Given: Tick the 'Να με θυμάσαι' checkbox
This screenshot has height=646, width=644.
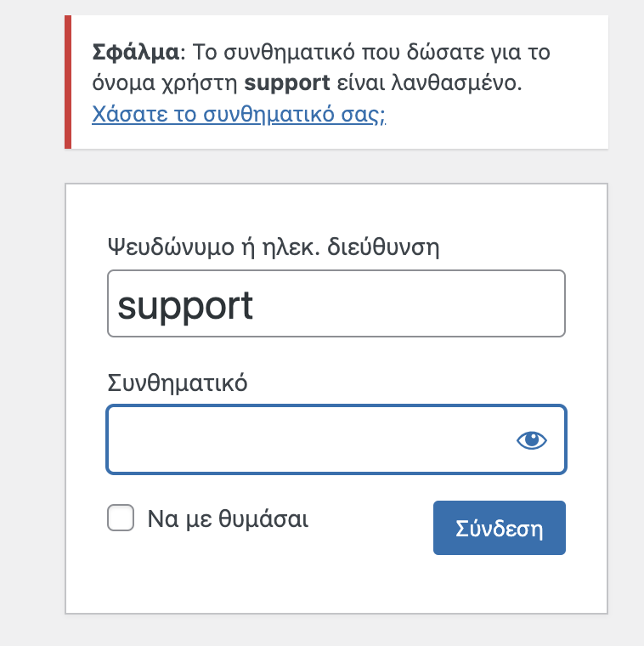Looking at the screenshot, I should pos(121,518).
